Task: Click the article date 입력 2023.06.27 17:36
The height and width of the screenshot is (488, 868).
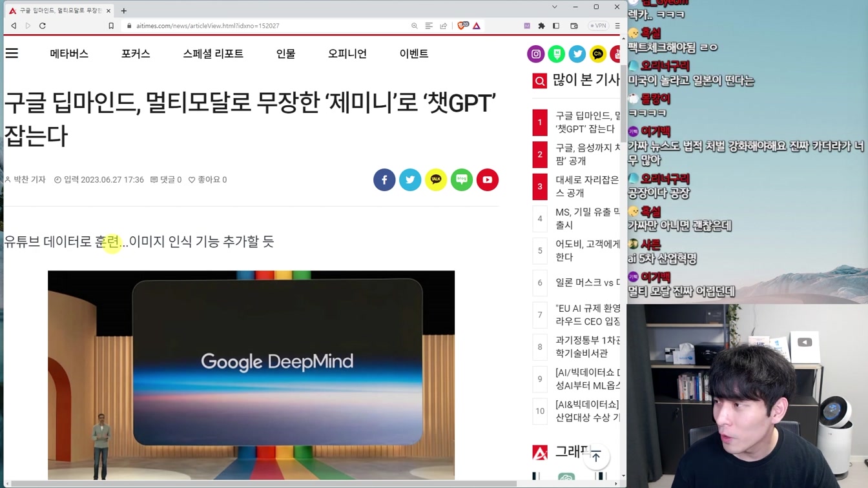Action: [99, 179]
